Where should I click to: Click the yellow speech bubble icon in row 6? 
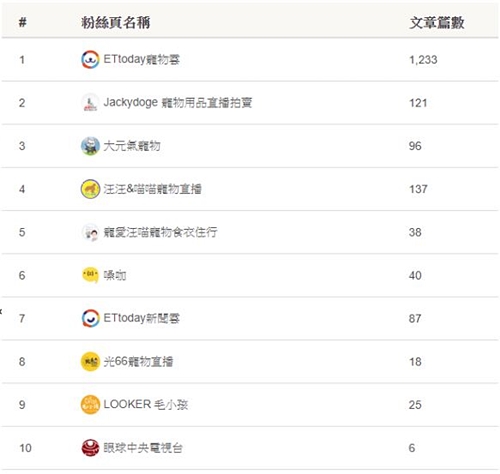[90, 275]
